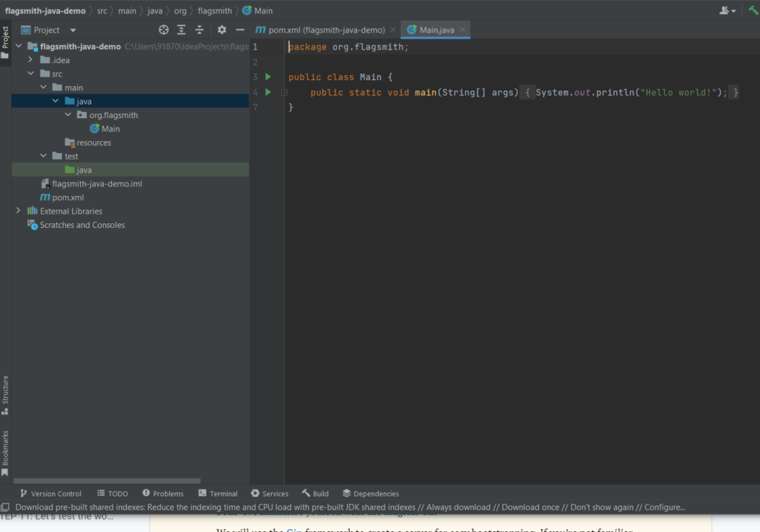Open the user account icon
This screenshot has width=760, height=532.
point(727,10)
